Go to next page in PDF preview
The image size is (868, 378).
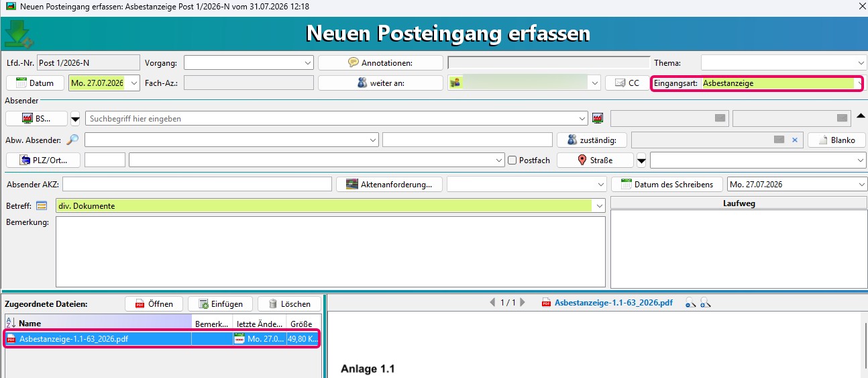click(x=523, y=303)
